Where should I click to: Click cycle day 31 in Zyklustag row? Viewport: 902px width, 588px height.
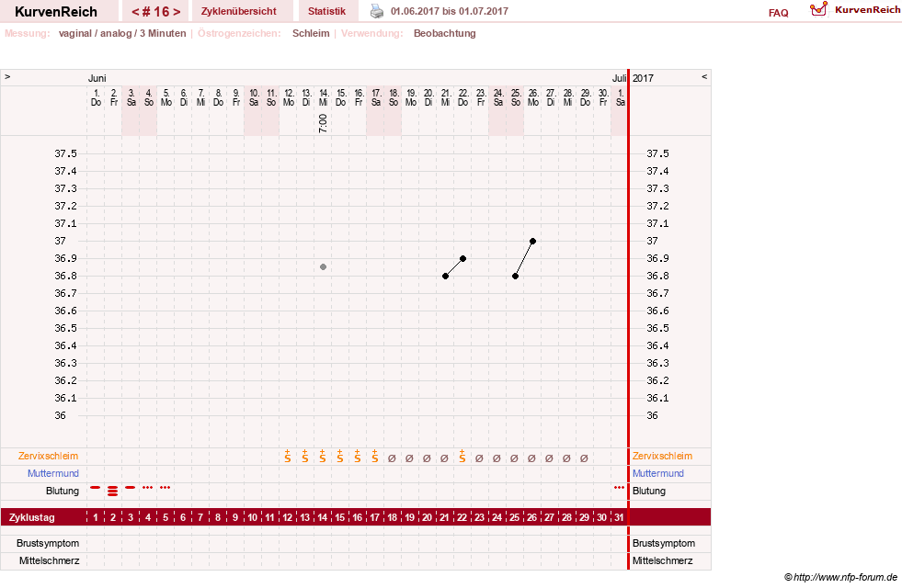619,517
